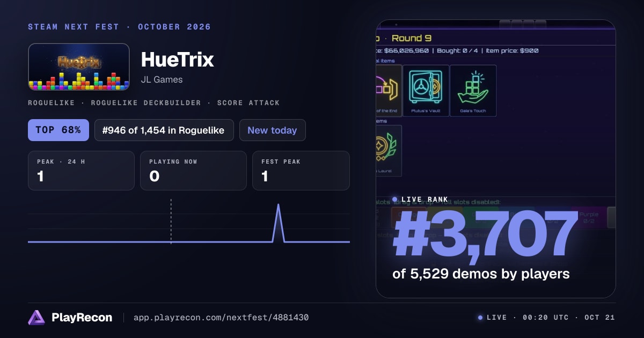Click the spike on the player chart
Image resolution: width=644 pixels, height=338 pixels.
278,223
